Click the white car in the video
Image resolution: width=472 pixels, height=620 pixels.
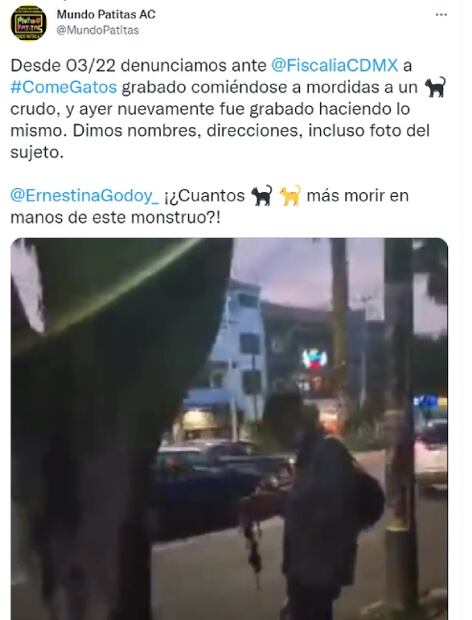(x=431, y=455)
